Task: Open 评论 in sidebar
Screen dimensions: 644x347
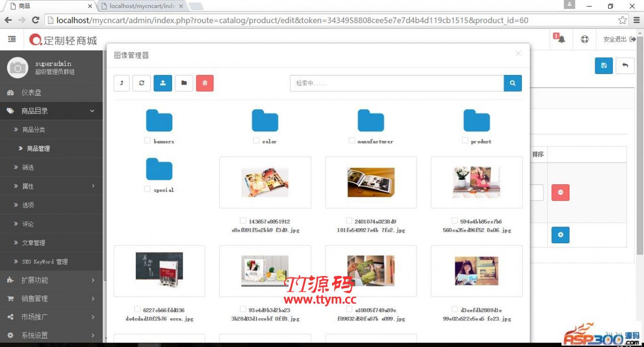Action: pyautogui.click(x=51, y=224)
